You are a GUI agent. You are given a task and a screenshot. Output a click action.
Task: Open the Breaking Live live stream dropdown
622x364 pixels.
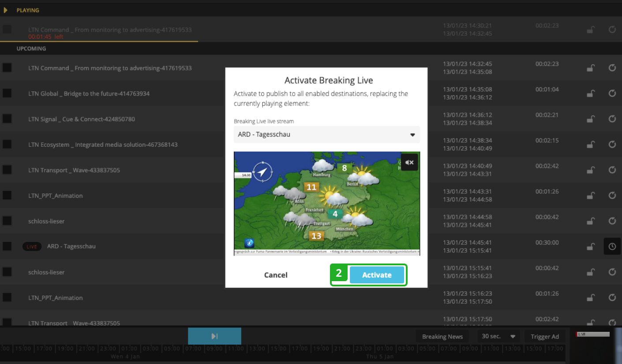[326, 135]
